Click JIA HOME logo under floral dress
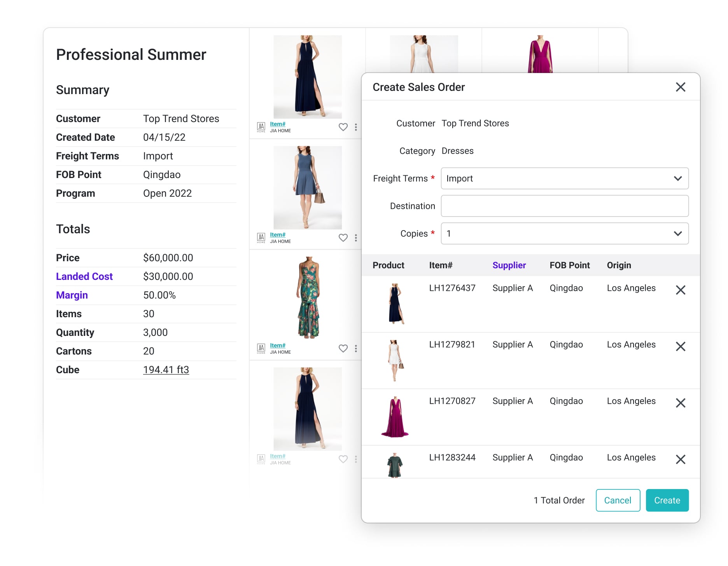The image size is (728, 566). point(261,348)
